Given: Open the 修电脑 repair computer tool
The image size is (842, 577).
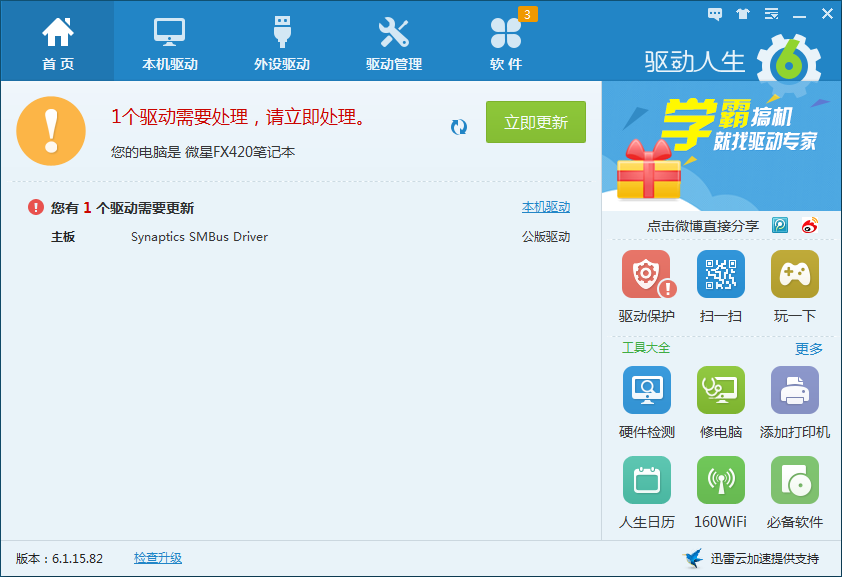Looking at the screenshot, I should tap(720, 391).
